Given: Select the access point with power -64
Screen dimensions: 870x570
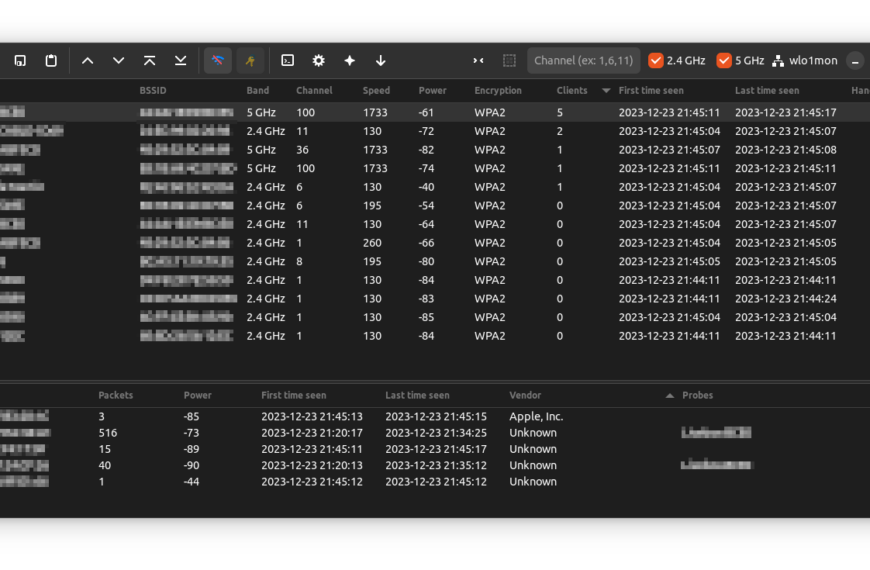Looking at the screenshot, I should tap(435, 224).
